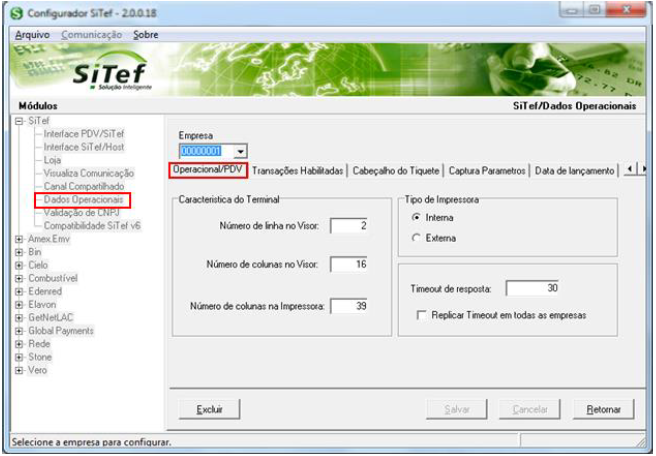
Task: Expand the Cielo module node
Action: click(19, 265)
